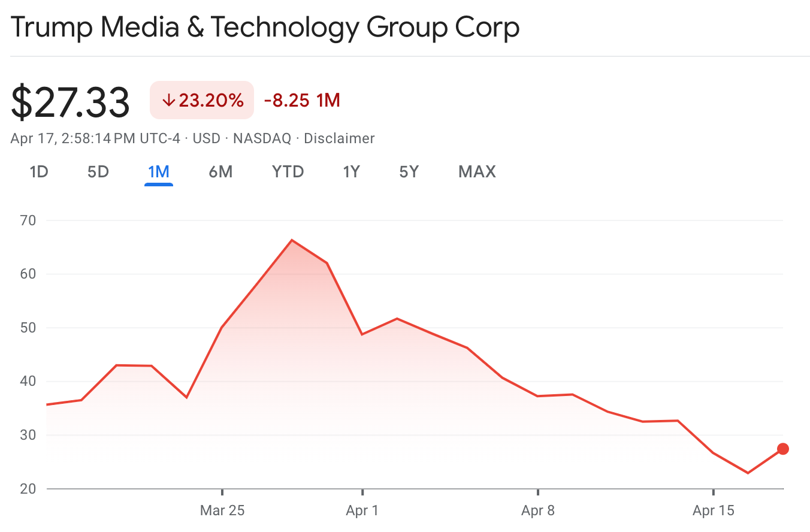
Task: Select the current price endpoint dot
Action: pyautogui.click(x=782, y=448)
